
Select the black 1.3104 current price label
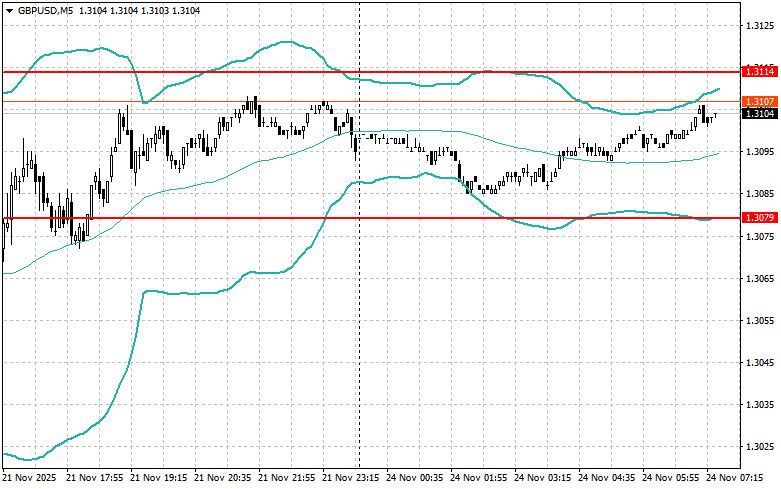pyautogui.click(x=760, y=114)
